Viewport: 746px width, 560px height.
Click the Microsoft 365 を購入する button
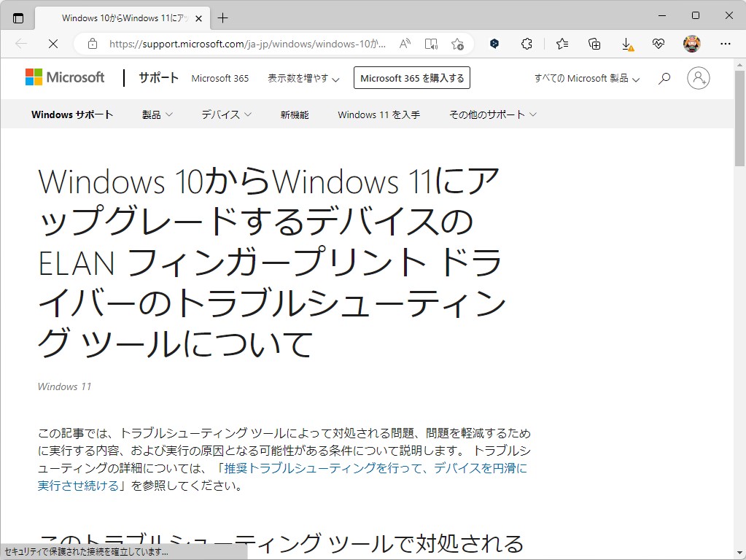pyautogui.click(x=411, y=77)
